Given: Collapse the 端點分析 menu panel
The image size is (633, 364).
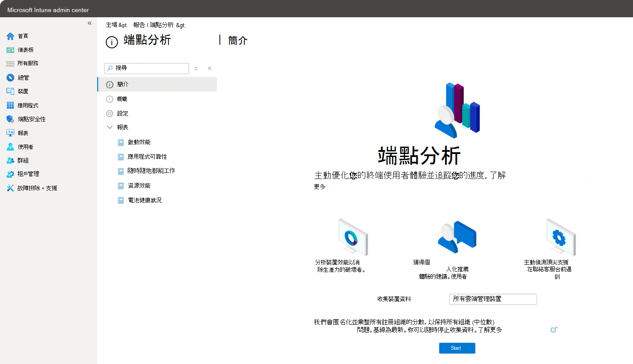Looking at the screenshot, I should [x=209, y=68].
